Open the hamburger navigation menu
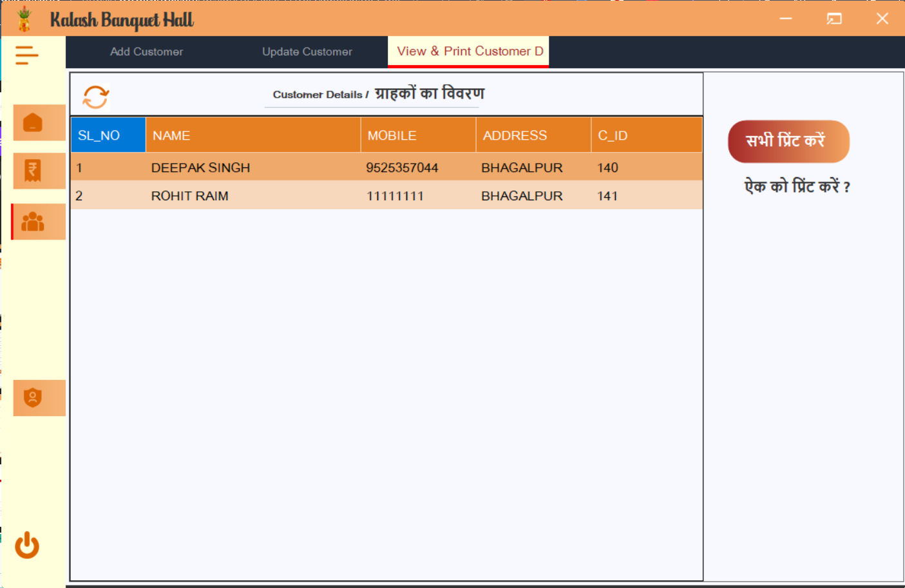The image size is (905, 588). click(x=26, y=55)
